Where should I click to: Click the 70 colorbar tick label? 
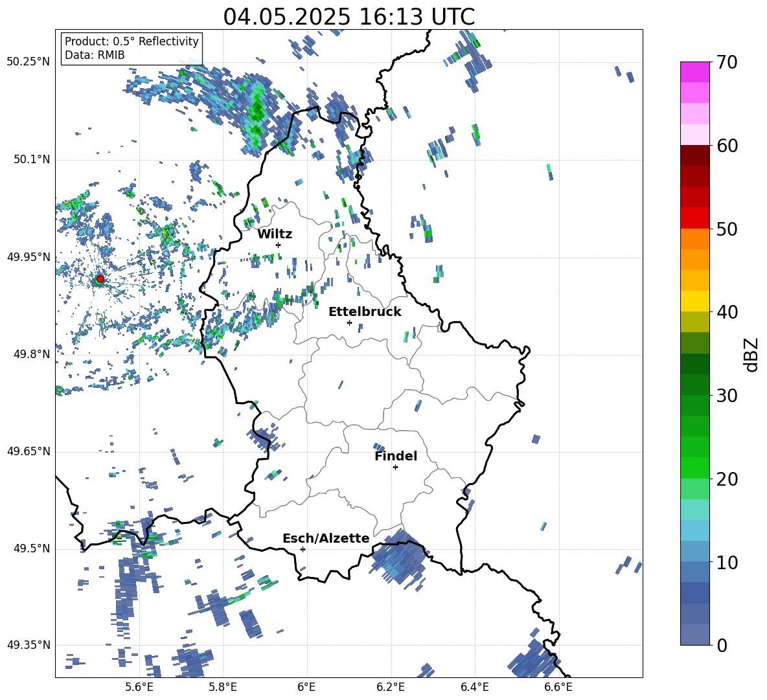click(727, 63)
